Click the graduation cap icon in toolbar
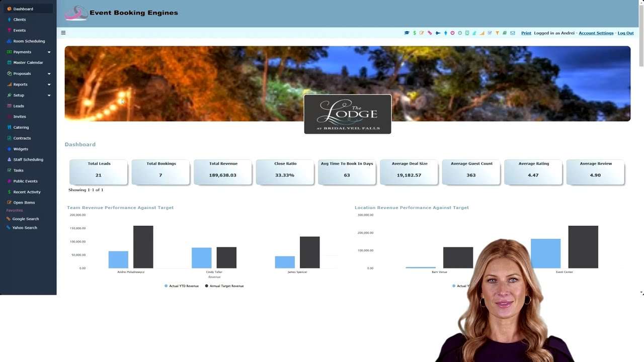The width and height of the screenshot is (644, 362). point(407,33)
